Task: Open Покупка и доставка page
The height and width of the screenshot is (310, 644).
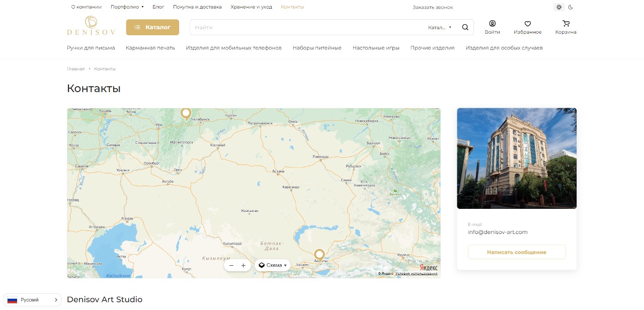Action: [x=197, y=7]
